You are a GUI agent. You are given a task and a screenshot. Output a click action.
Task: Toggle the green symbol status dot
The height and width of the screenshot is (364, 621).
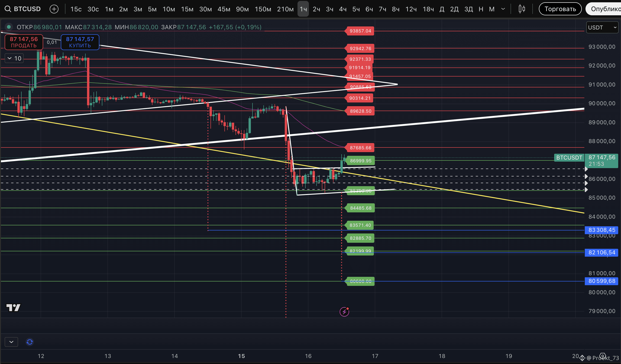coord(9,27)
